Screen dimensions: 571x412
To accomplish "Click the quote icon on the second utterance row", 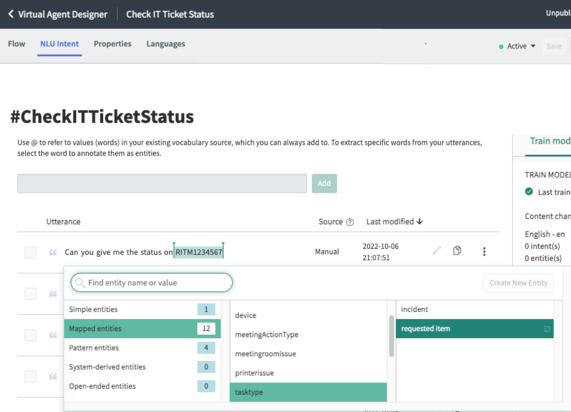I will 53,294.
